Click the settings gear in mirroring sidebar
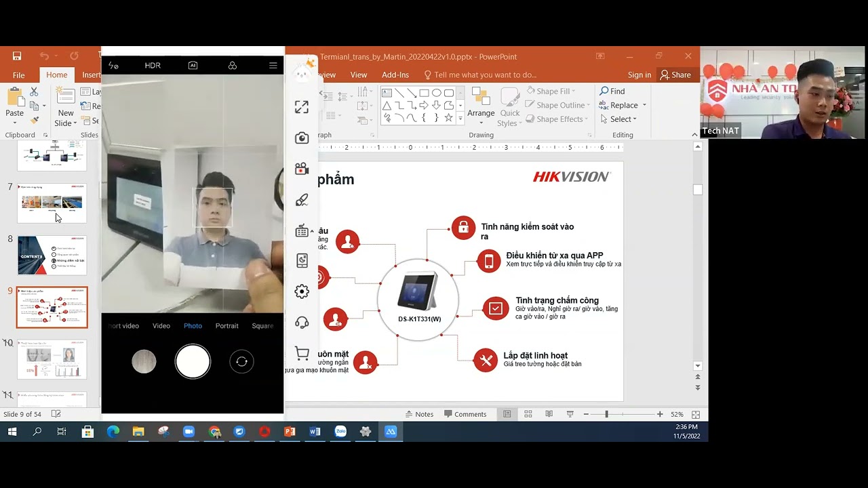The image size is (868, 488). click(x=302, y=291)
